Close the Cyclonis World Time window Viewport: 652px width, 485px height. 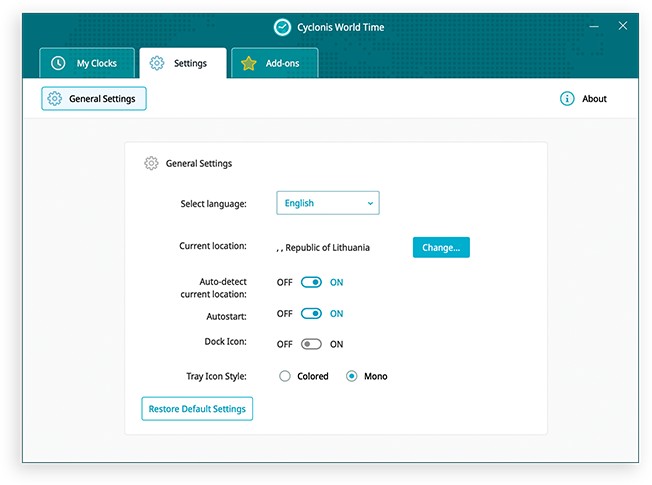(x=623, y=26)
